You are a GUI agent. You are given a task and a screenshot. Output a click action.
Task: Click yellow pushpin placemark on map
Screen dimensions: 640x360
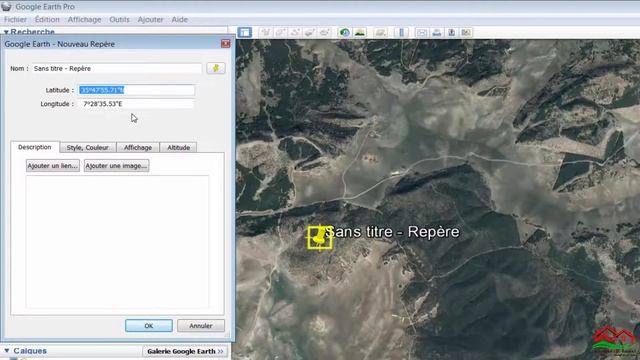click(x=320, y=237)
